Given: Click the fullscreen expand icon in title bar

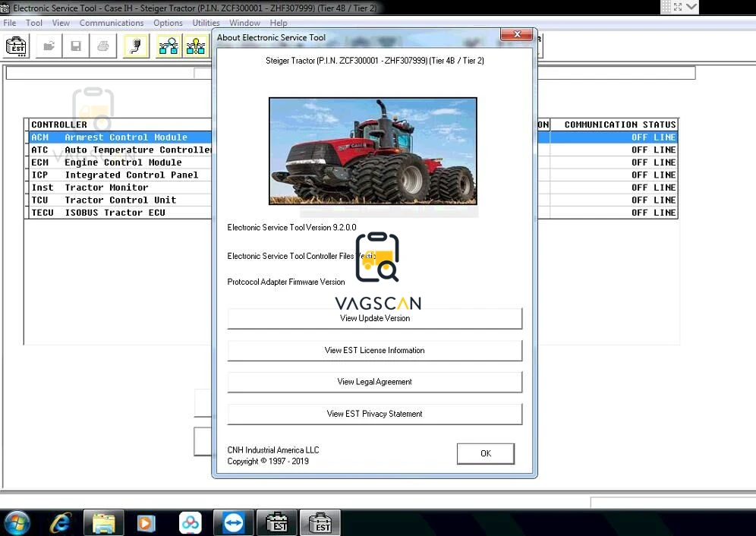Looking at the screenshot, I should (678, 7).
